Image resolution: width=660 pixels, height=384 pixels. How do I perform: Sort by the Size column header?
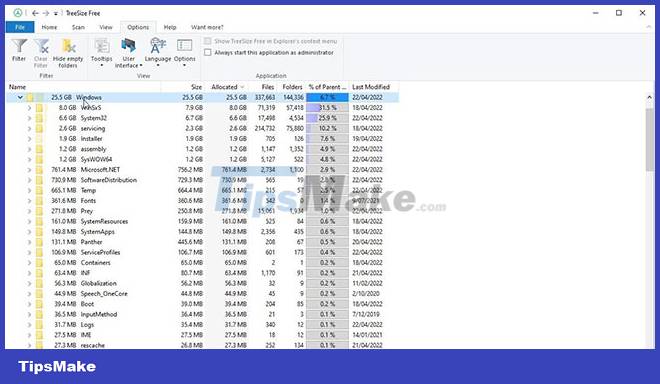(x=183, y=87)
